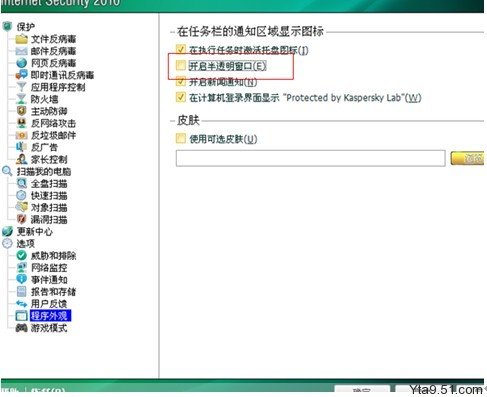Click the 网页反病毒 globe icon
Screen dimensions: 487x397
[21, 63]
